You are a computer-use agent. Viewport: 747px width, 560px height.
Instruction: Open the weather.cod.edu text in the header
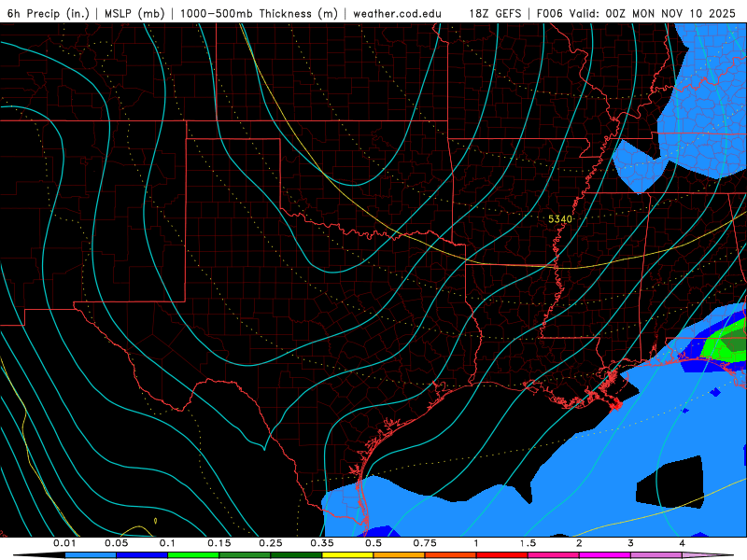397,13
